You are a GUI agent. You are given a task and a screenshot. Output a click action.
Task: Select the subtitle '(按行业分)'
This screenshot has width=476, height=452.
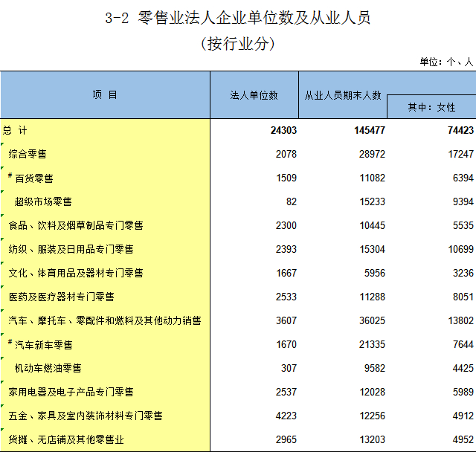click(x=238, y=44)
